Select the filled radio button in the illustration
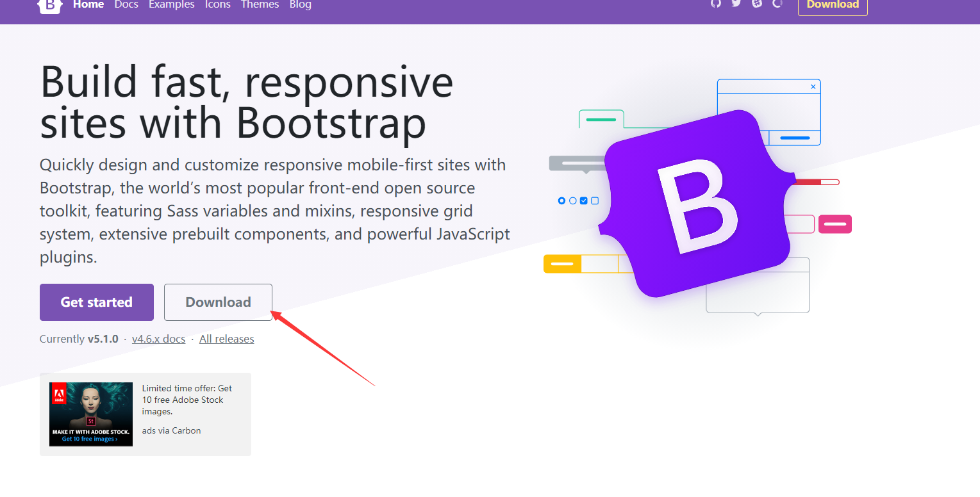Viewport: 980px width, 497px height. pos(561,200)
